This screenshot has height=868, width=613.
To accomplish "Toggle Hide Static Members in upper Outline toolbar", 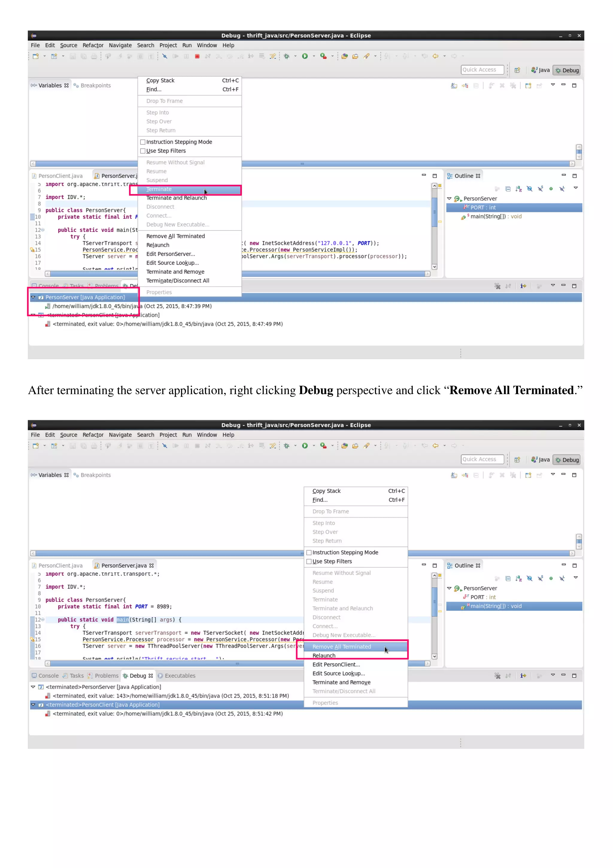I will click(541, 189).
